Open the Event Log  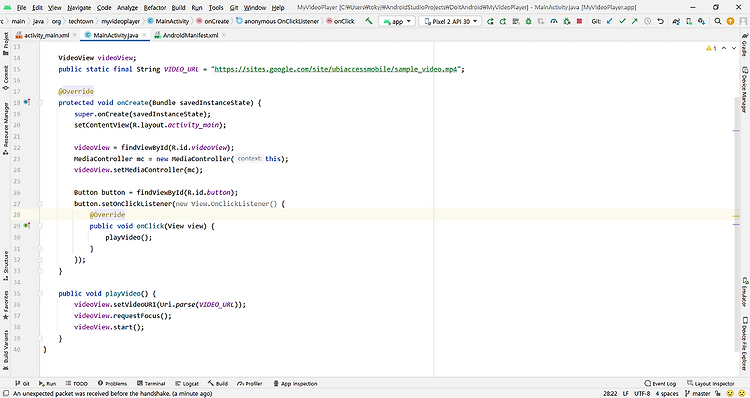coord(661,384)
